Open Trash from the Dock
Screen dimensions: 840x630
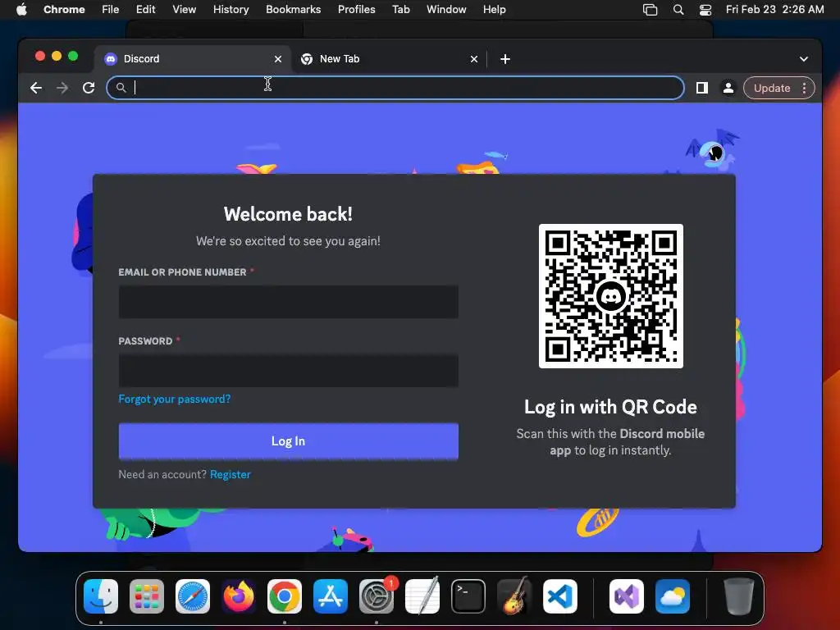tap(739, 596)
